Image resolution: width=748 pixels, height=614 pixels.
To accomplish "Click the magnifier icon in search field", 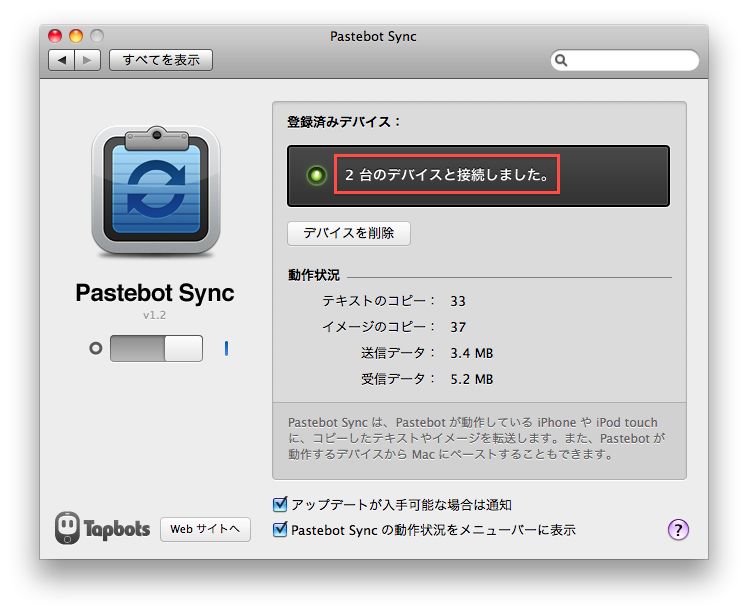I will click(561, 60).
